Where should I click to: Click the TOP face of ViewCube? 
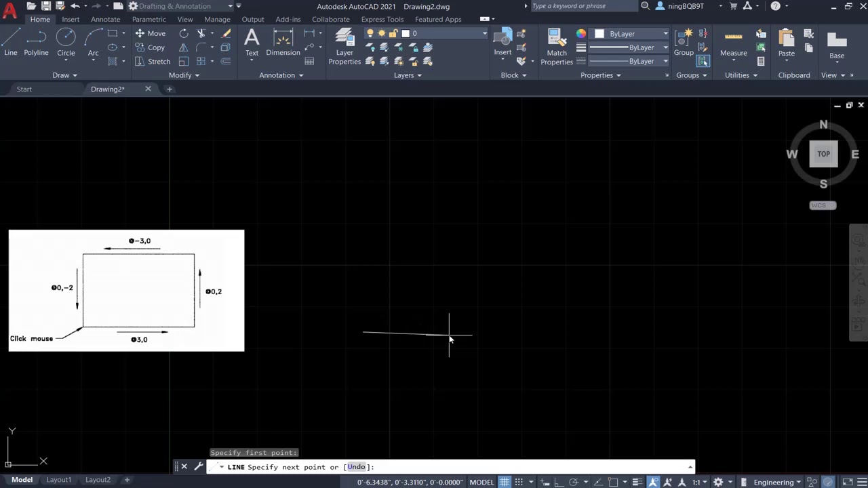(x=823, y=154)
